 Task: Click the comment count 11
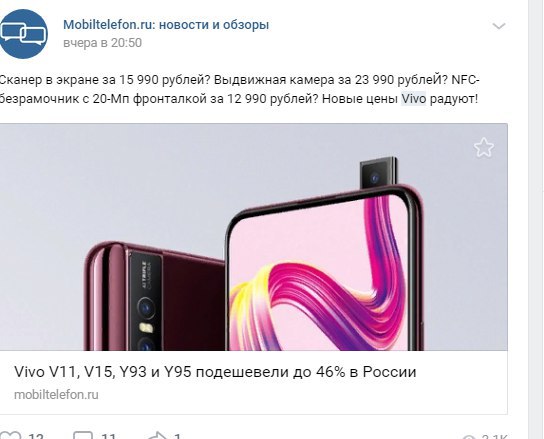[x=109, y=436]
